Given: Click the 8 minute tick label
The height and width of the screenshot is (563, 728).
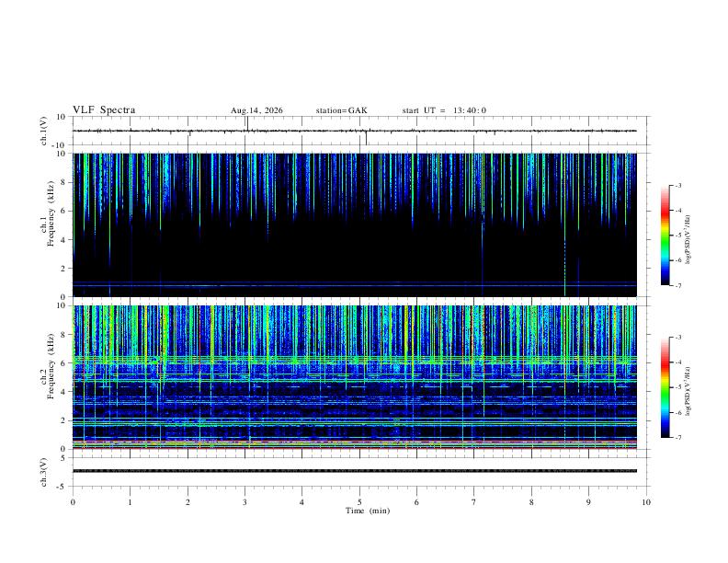Looking at the screenshot, I should (x=531, y=502).
